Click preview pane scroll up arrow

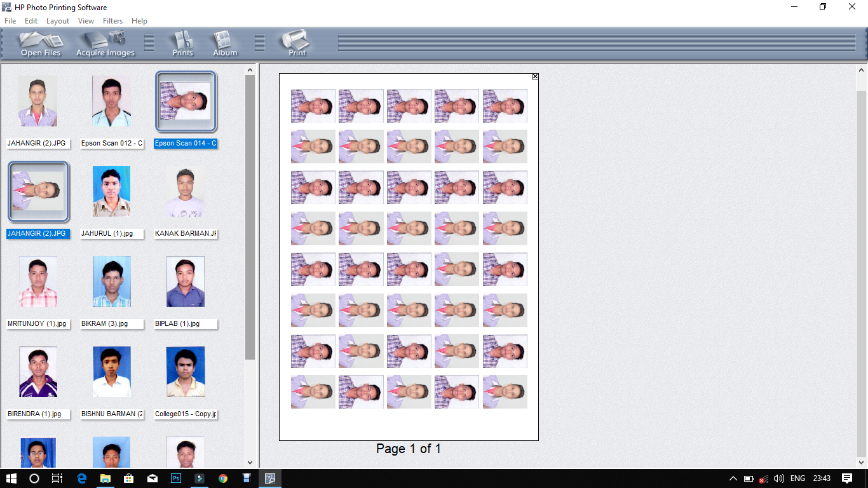click(862, 70)
